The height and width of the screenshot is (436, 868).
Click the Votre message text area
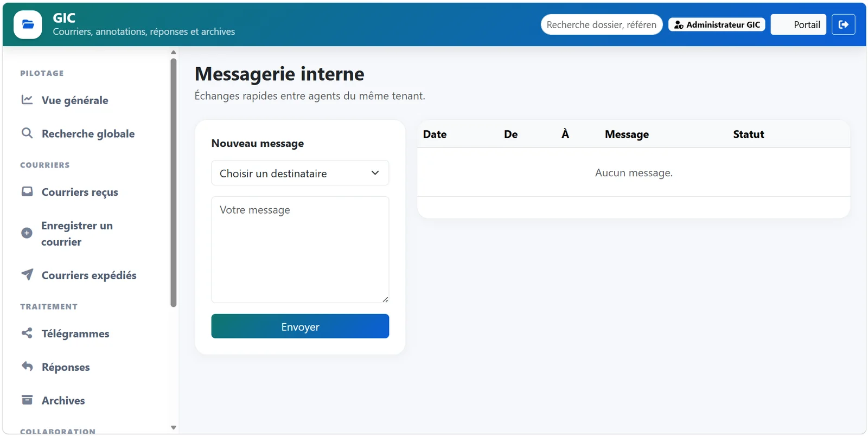coord(300,249)
